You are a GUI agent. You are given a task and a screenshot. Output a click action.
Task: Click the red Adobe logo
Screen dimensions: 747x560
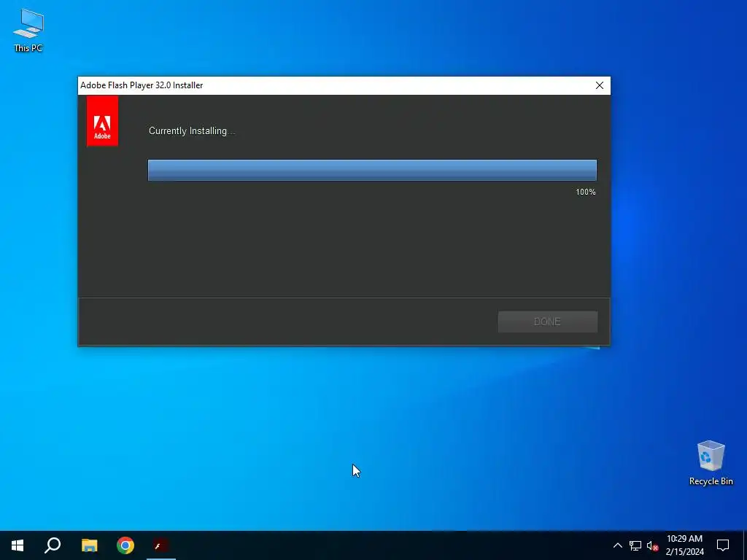tap(102, 121)
